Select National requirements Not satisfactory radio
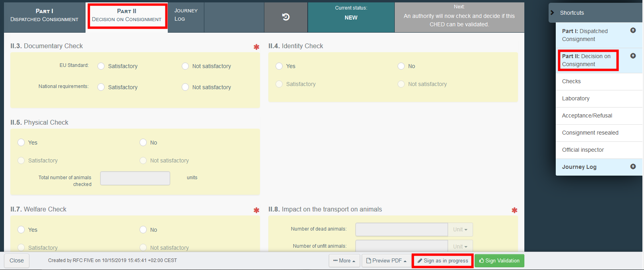Image resolution: width=644 pixels, height=270 pixels. [185, 87]
